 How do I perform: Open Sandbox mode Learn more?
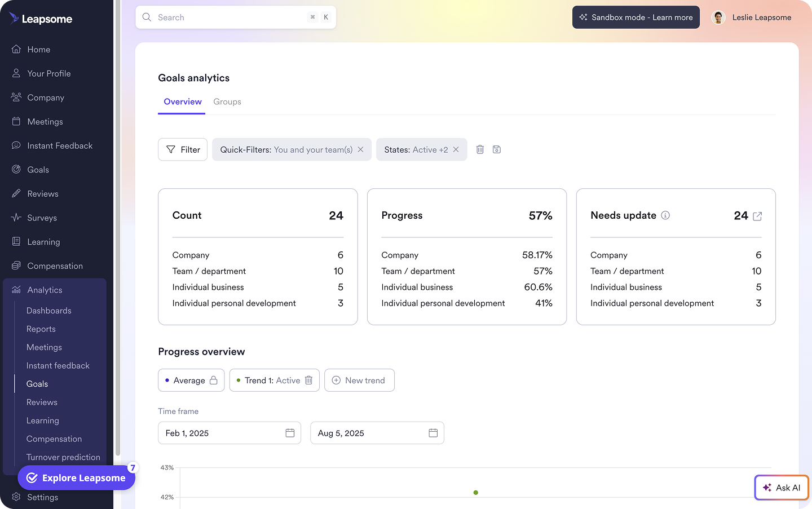(636, 17)
